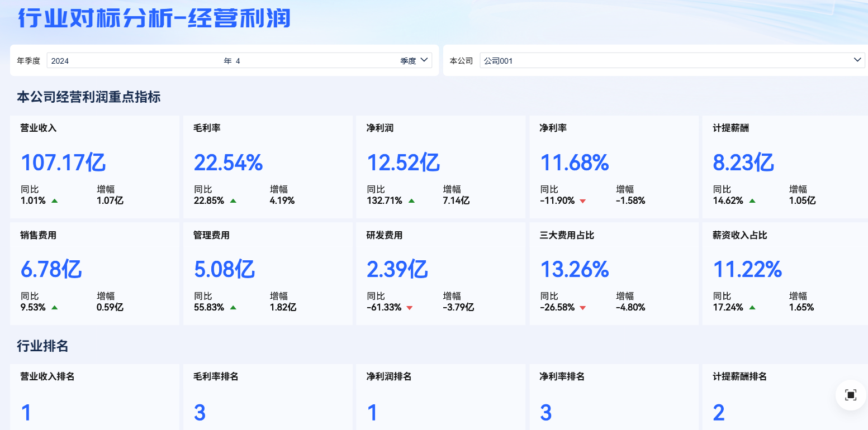868x430 pixels.
Task: Click the 55.83% year-over-year figure
Action: [209, 307]
